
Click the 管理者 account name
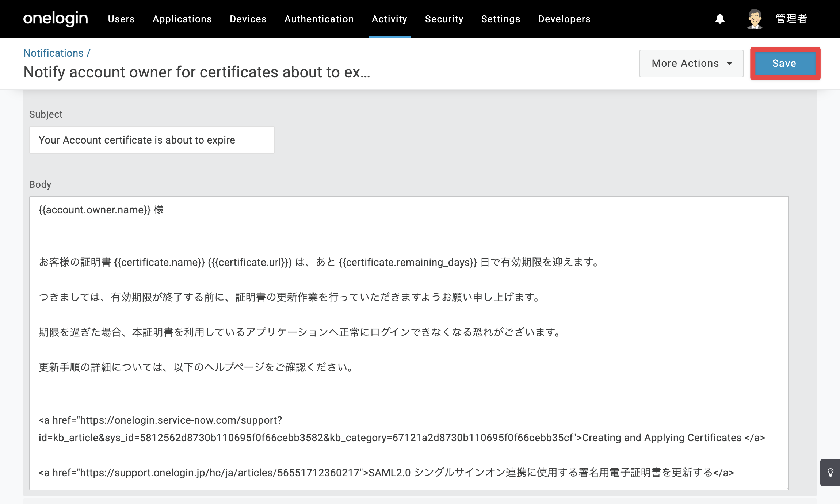click(791, 19)
